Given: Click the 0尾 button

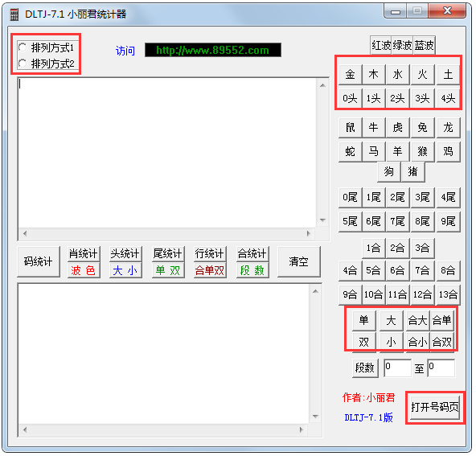Looking at the screenshot, I should tap(351, 198).
